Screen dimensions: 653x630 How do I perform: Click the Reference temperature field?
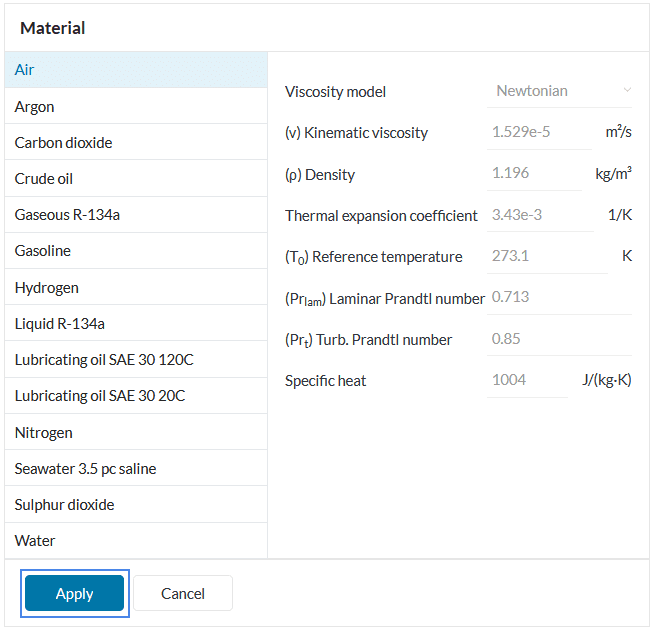(x=547, y=256)
